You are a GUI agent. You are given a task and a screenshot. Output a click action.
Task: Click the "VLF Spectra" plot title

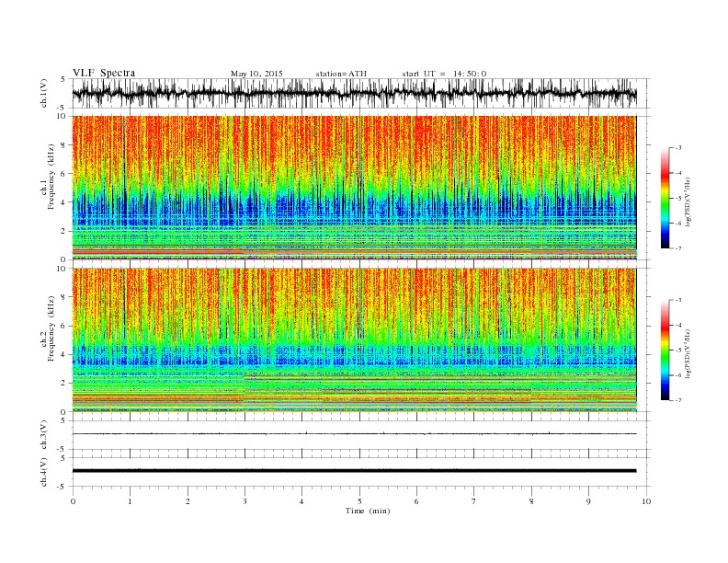104,73
